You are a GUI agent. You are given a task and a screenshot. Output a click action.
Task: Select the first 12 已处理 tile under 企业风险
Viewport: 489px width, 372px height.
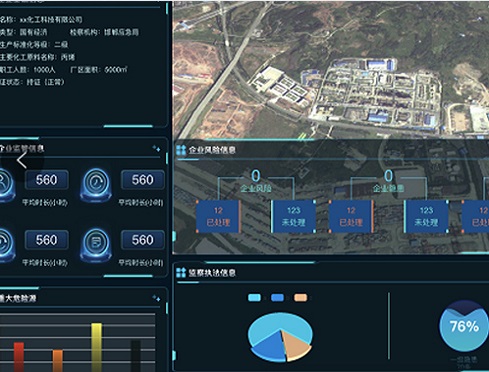(x=218, y=216)
